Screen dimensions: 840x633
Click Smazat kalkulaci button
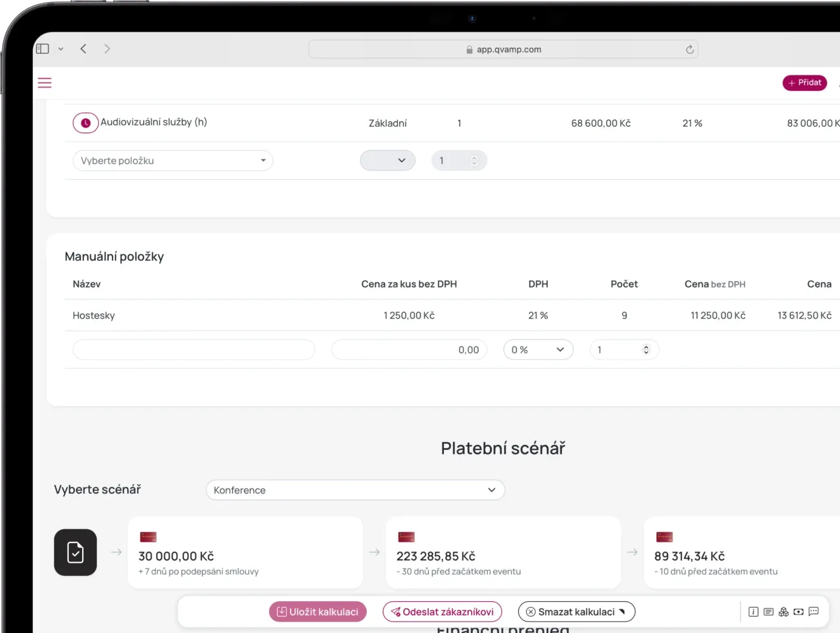[x=576, y=611]
